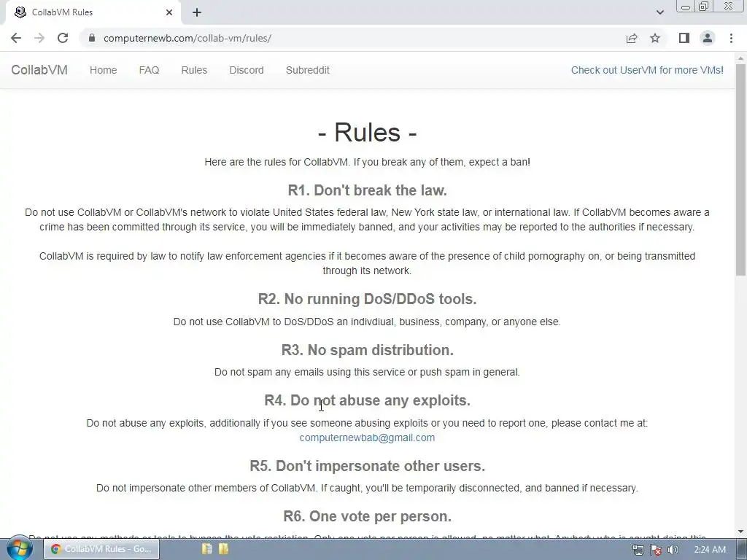747x560 pixels.
Task: Click the 'Do not spam any emails' sentence
Action: (x=367, y=372)
